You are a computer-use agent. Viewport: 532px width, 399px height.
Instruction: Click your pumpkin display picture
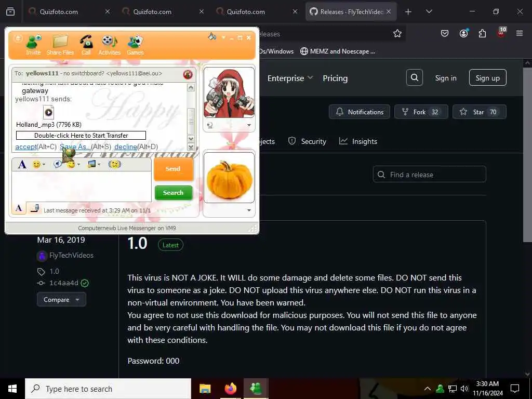pyautogui.click(x=229, y=178)
